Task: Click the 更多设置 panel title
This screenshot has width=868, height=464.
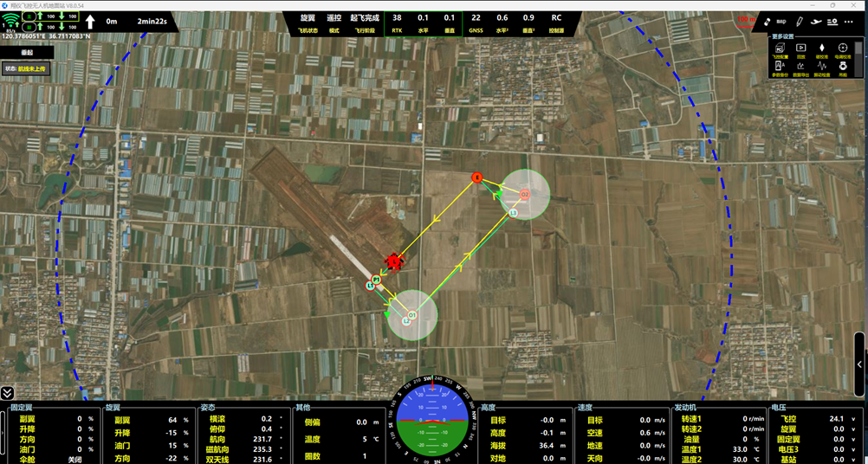Action: coord(783,36)
